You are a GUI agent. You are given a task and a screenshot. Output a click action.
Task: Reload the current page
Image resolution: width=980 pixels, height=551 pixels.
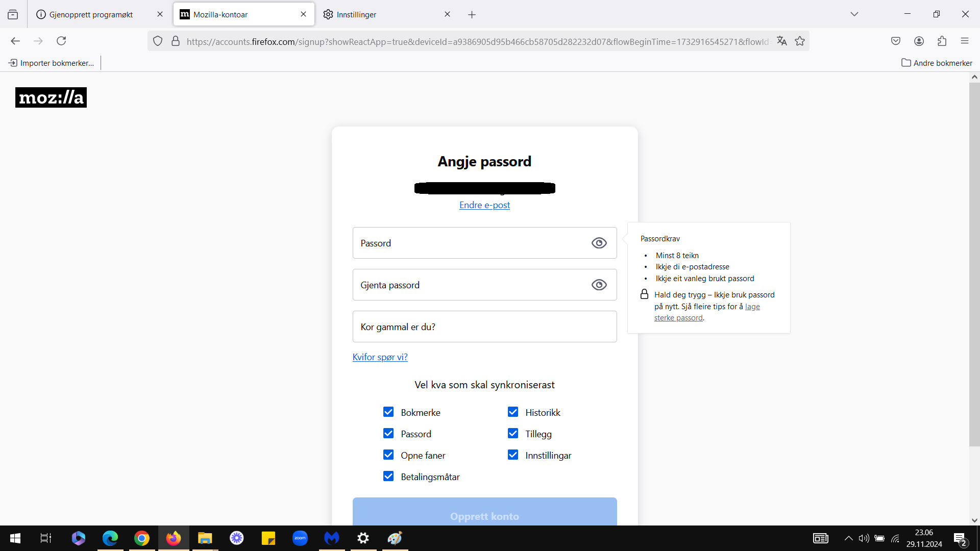[61, 41]
